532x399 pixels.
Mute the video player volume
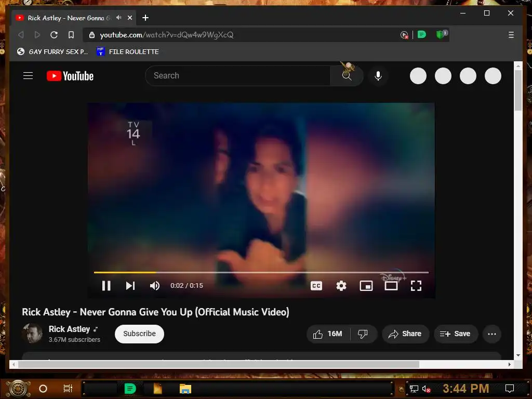click(x=155, y=286)
